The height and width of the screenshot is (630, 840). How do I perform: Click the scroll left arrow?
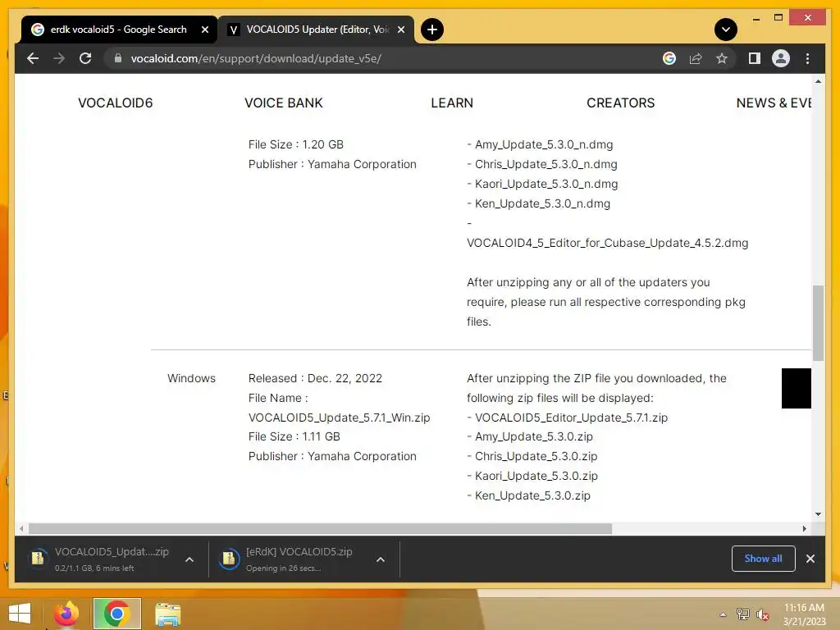pyautogui.click(x=21, y=529)
